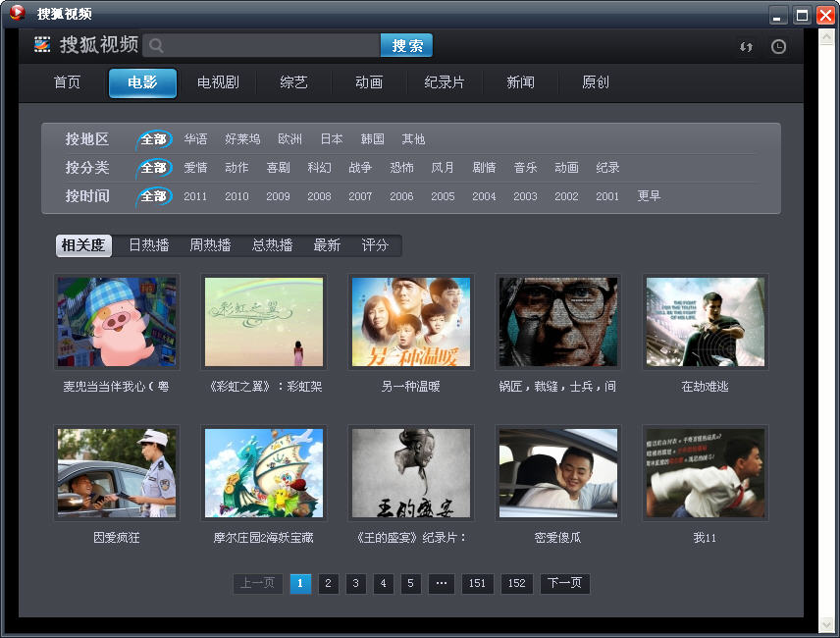Viewport: 840px width, 638px height.
Task: Select the 更早 time filter
Action: (x=649, y=196)
